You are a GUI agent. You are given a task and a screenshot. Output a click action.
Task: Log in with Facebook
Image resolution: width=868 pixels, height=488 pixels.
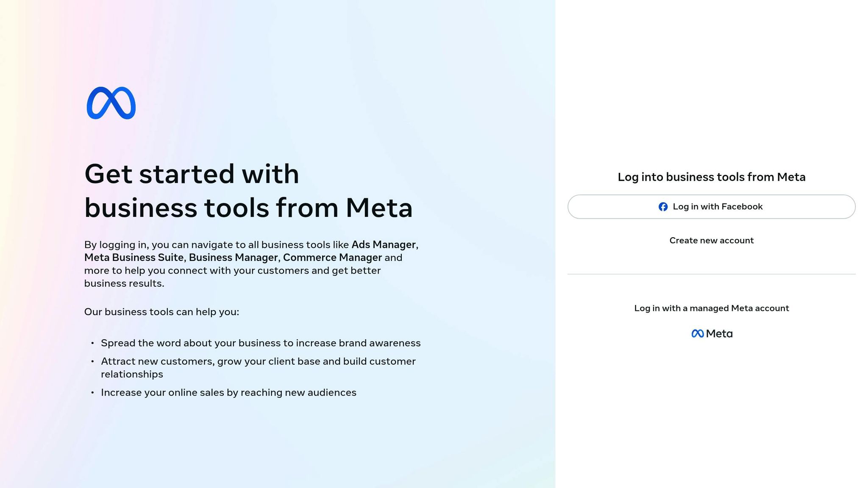711,207
